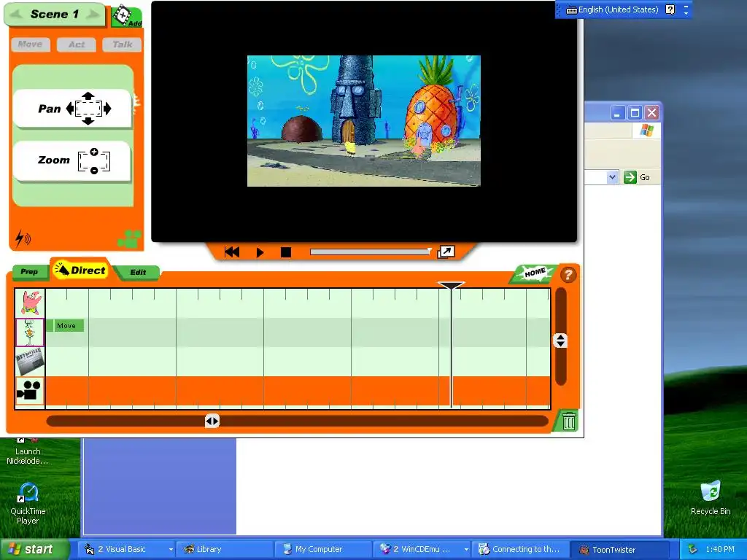Image resolution: width=747 pixels, height=560 pixels.
Task: Select the camera track icon
Action: pyautogui.click(x=30, y=391)
